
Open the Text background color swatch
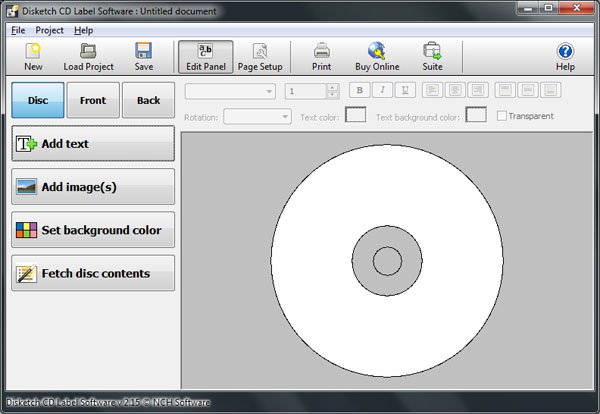coord(476,114)
